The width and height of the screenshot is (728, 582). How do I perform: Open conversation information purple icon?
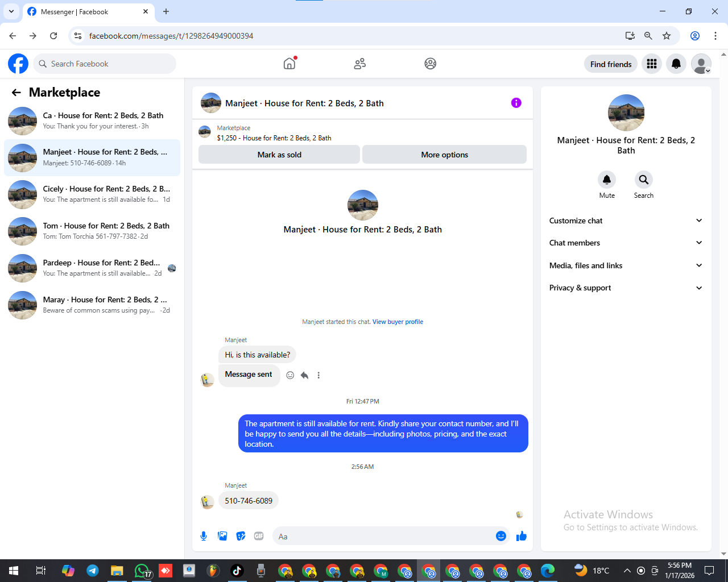point(516,103)
